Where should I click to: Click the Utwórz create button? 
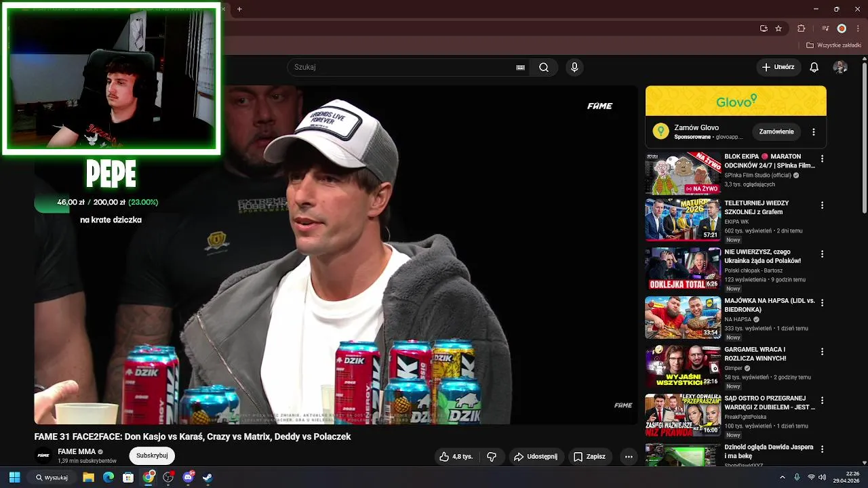(778, 67)
